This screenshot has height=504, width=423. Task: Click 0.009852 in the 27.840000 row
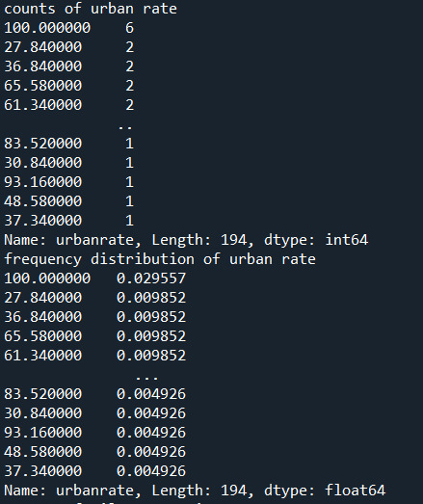click(151, 298)
